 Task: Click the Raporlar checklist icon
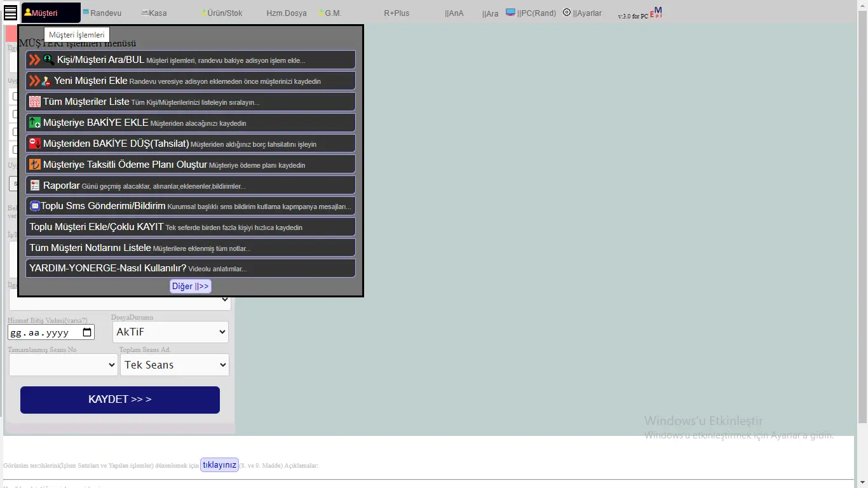[35, 186]
